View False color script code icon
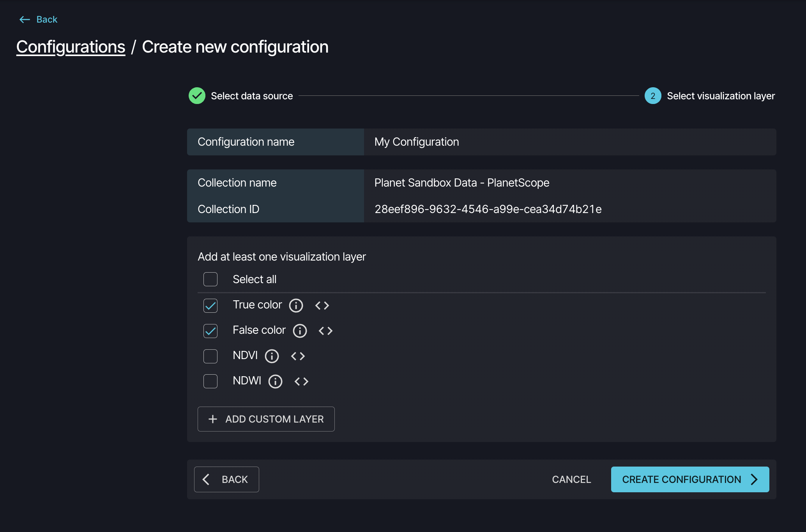This screenshot has height=532, width=806. pyautogui.click(x=325, y=331)
